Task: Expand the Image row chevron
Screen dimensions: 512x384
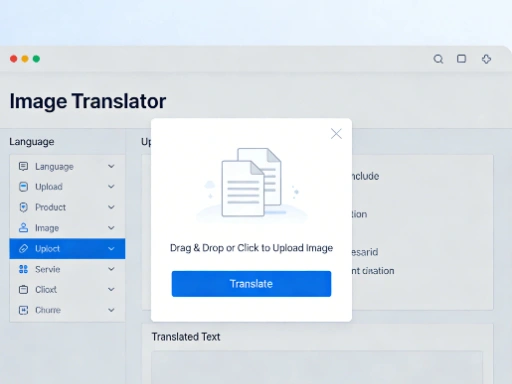Action: click(x=111, y=228)
